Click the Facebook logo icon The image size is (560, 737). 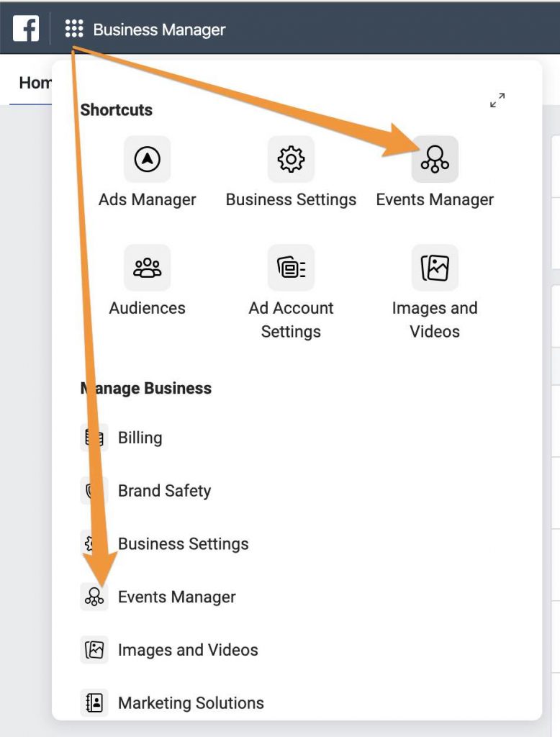[x=26, y=28]
